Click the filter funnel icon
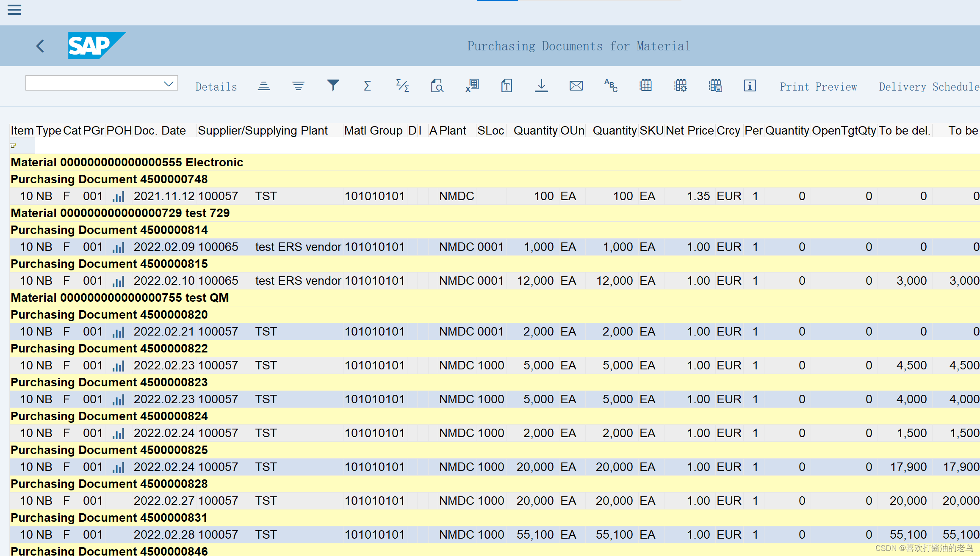 [333, 86]
